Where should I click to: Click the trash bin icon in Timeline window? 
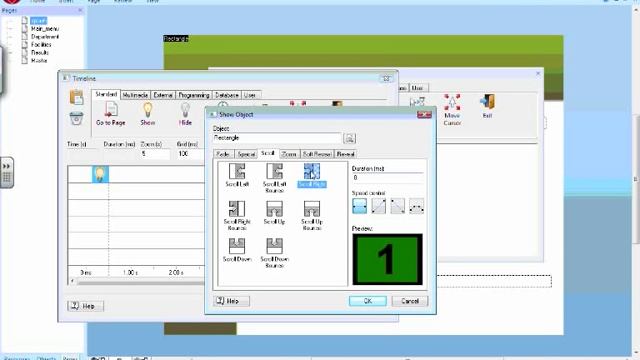76,119
